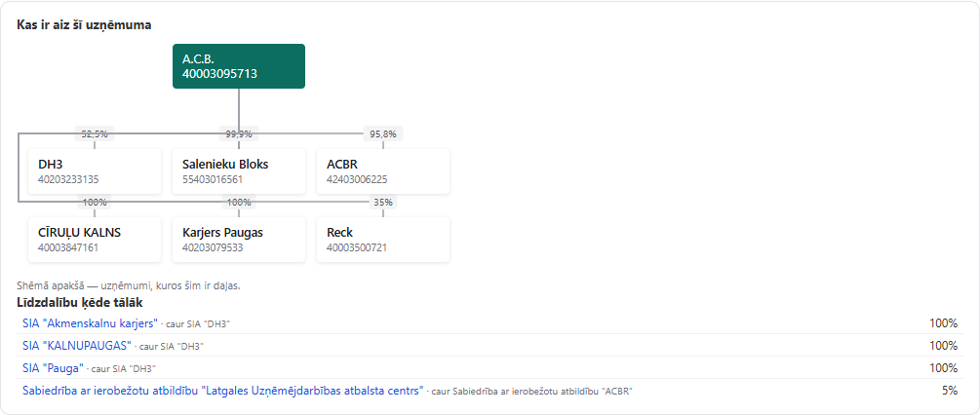Click the 52,5% ownership label above DH3
Image resolution: width=980 pixels, height=415 pixels.
pos(95,133)
